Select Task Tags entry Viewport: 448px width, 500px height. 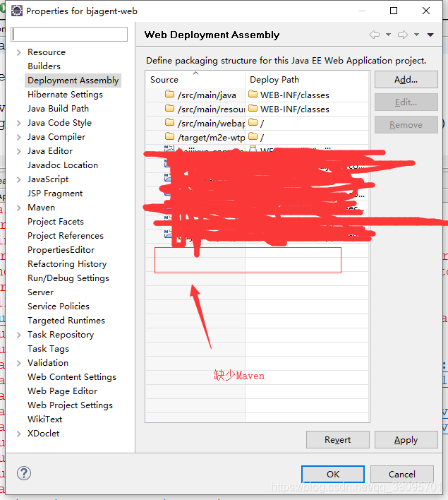[x=48, y=349]
